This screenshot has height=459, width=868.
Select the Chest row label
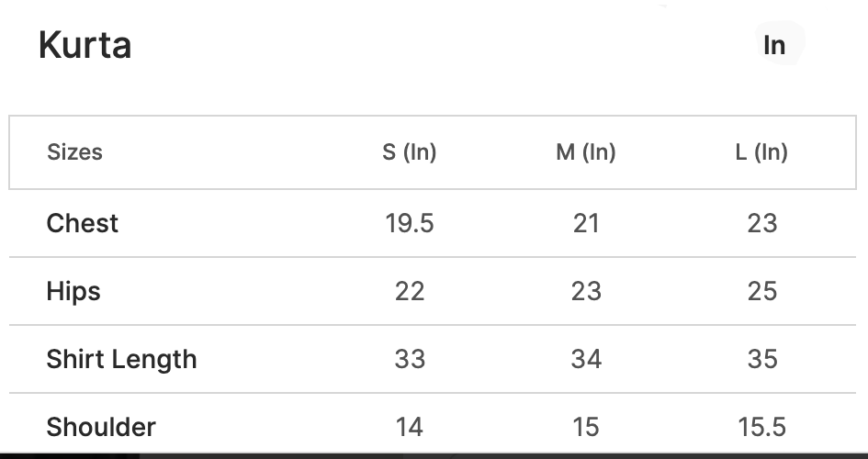(x=83, y=223)
